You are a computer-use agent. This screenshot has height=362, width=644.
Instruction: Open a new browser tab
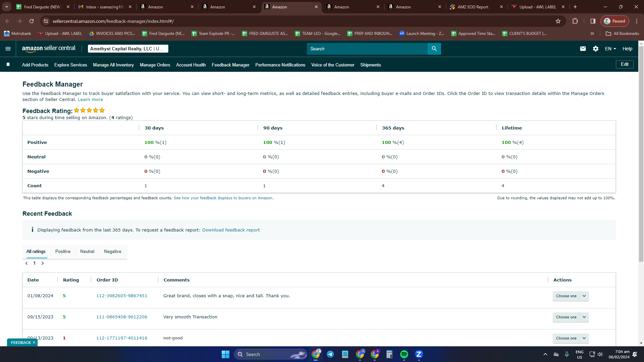pyautogui.click(x=575, y=7)
